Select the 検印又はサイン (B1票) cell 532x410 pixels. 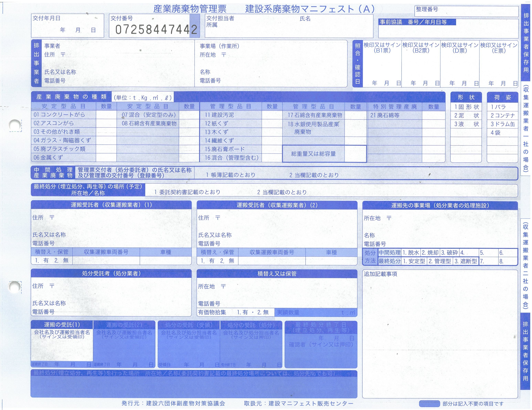pyautogui.click(x=382, y=63)
